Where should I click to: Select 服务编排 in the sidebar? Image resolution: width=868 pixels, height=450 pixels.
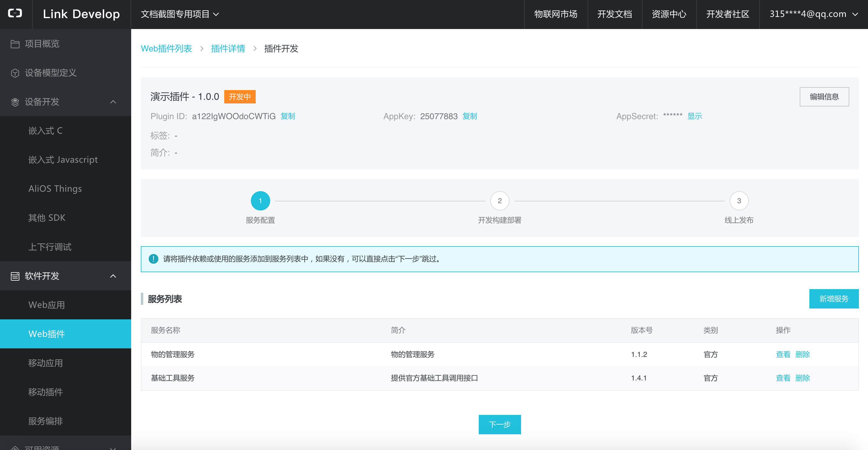(x=65, y=421)
